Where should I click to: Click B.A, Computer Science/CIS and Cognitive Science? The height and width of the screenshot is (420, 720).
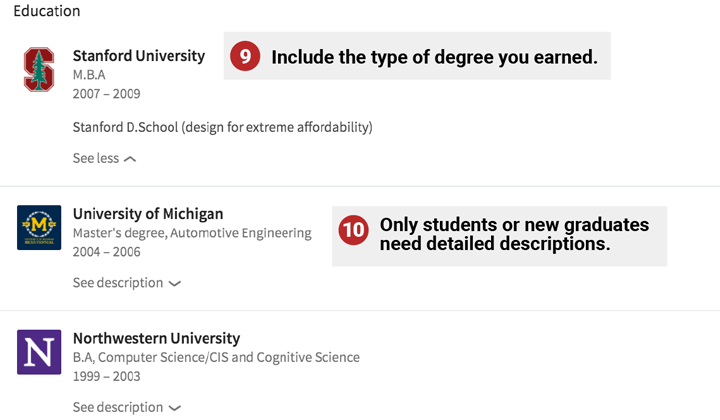pyautogui.click(x=216, y=358)
